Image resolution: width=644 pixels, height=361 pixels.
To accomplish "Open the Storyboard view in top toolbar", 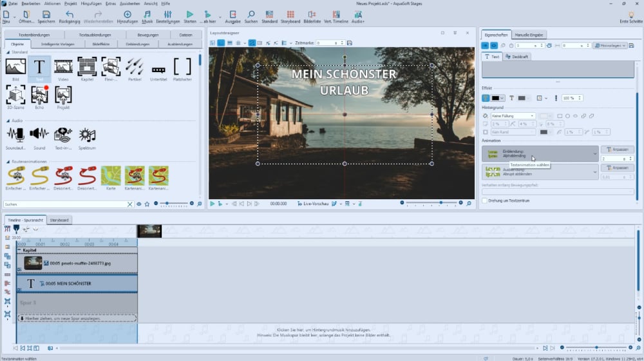I will (290, 14).
